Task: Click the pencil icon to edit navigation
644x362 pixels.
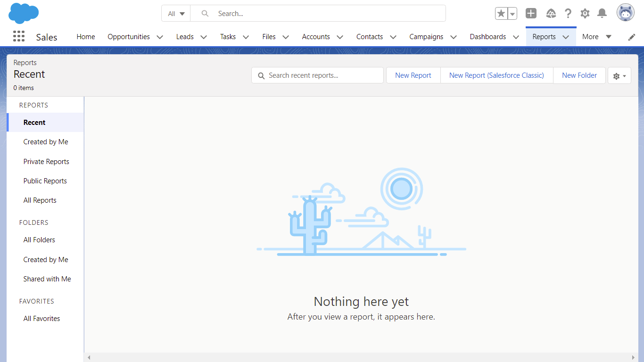Action: pos(632,37)
